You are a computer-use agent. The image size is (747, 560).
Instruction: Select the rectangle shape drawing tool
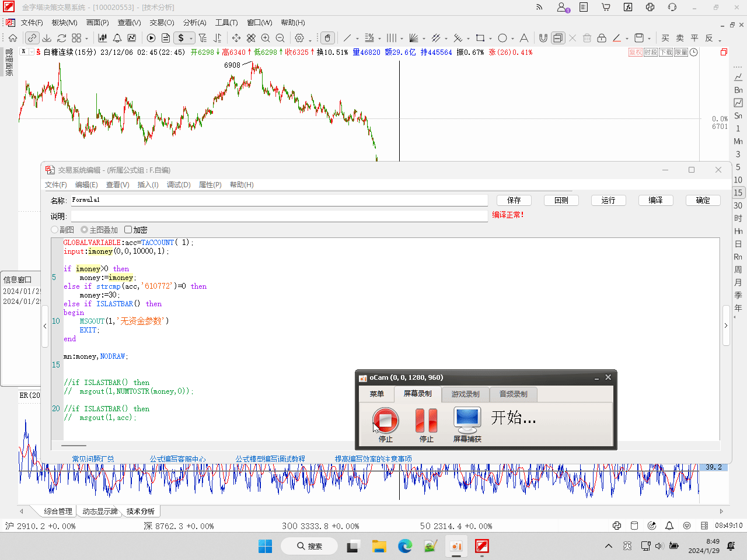[x=480, y=38]
